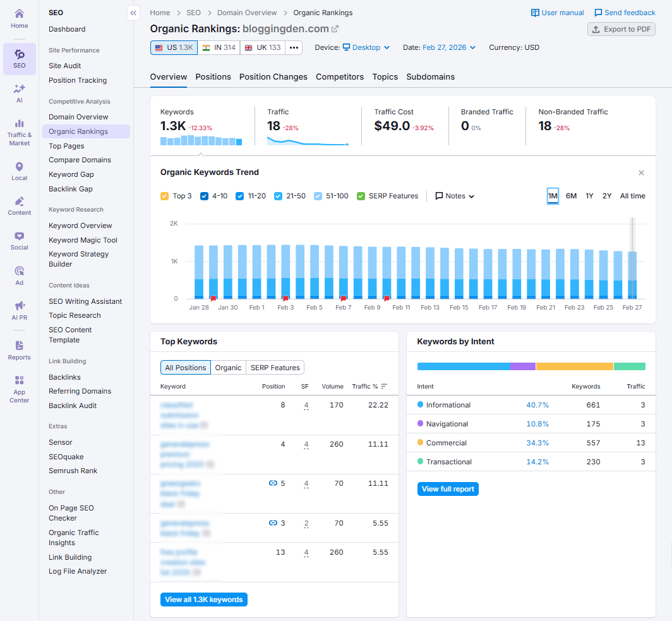
Task: Open Domain Overview breadcrumb link
Action: pos(247,13)
